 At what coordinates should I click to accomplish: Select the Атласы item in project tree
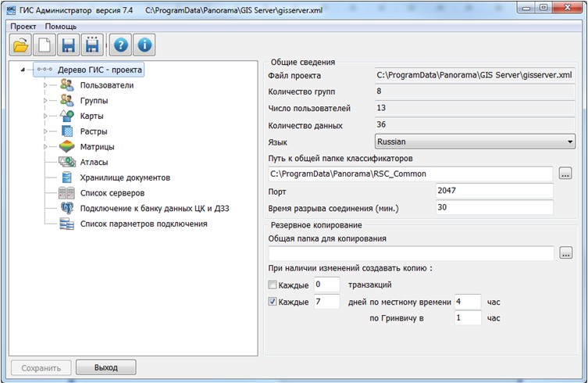(94, 162)
